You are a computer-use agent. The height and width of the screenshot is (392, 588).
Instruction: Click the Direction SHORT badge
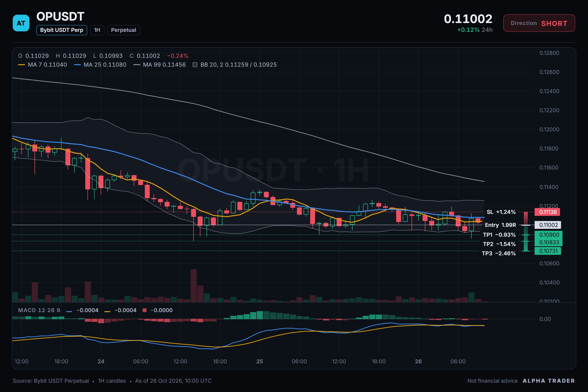point(539,23)
